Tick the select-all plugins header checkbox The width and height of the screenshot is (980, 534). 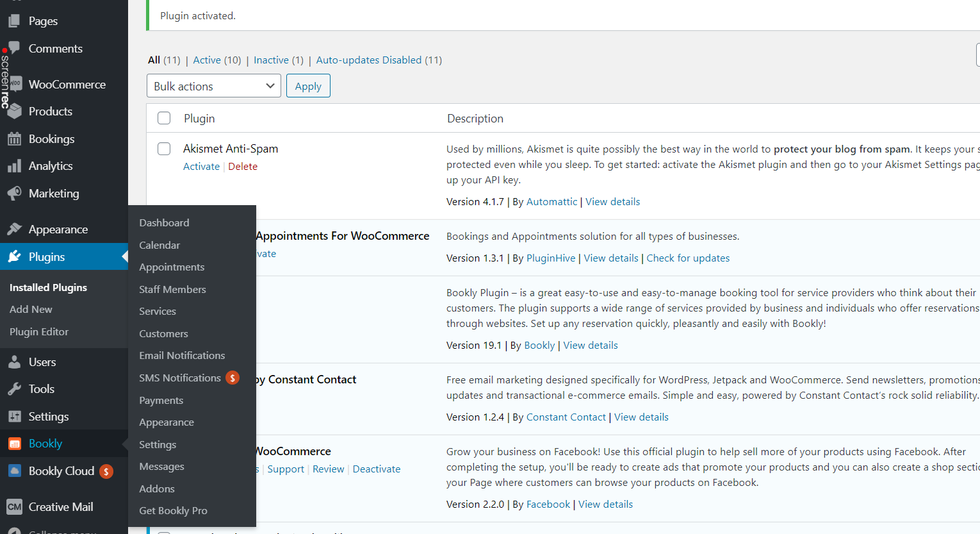163,118
